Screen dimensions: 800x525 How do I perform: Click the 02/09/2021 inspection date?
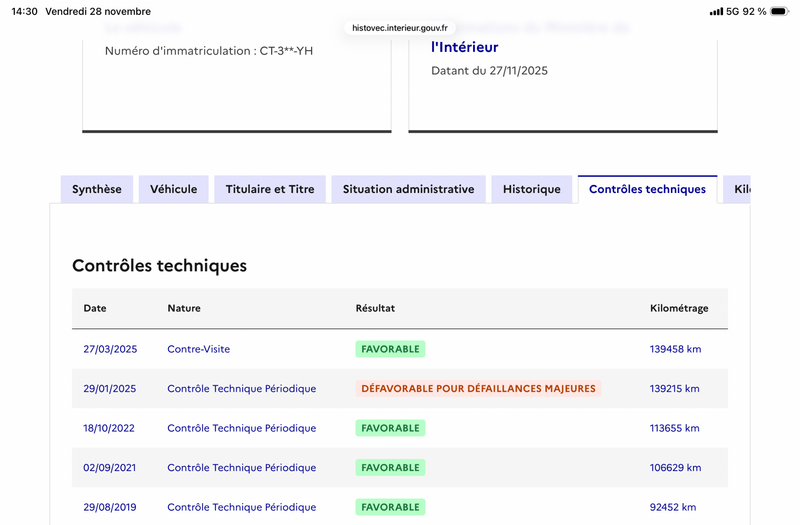point(110,467)
